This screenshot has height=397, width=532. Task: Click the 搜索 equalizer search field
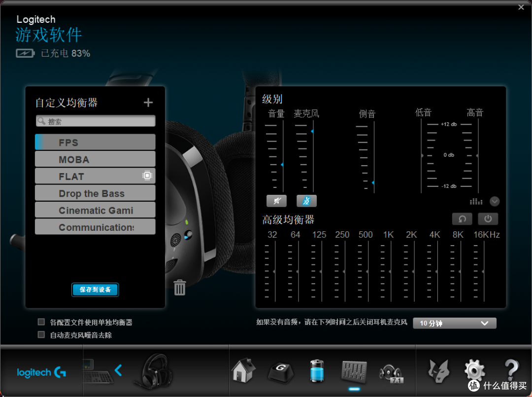[96, 121]
